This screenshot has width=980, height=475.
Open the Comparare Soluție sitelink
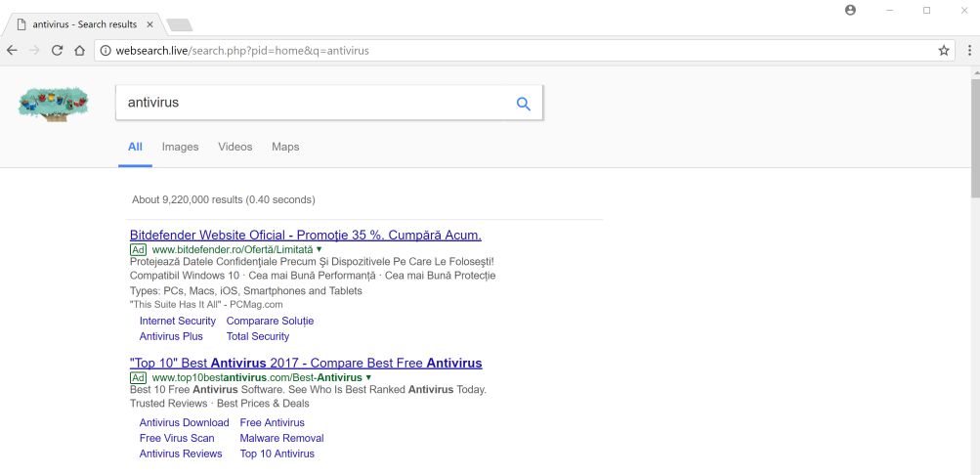tap(270, 321)
